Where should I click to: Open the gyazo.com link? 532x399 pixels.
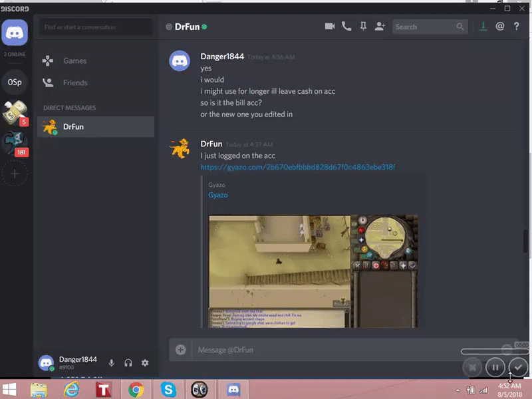pos(297,167)
